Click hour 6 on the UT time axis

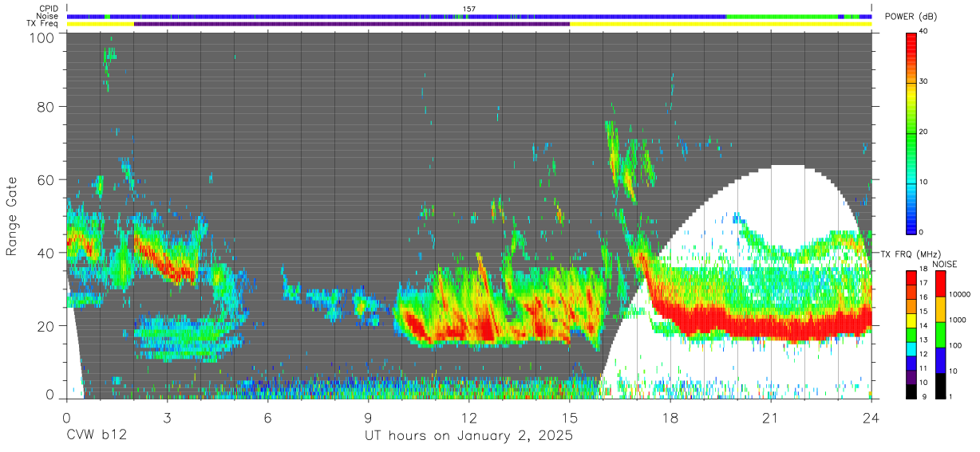point(267,417)
